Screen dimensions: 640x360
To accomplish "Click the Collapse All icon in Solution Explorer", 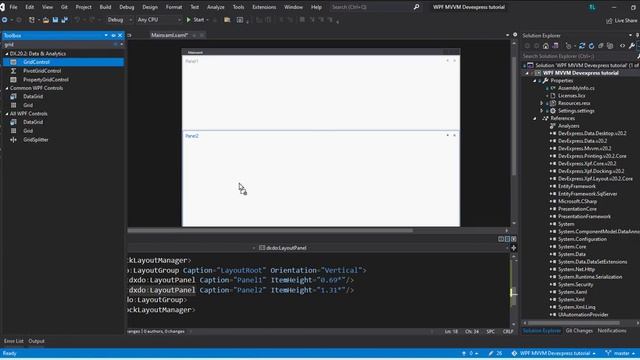I will (601, 46).
